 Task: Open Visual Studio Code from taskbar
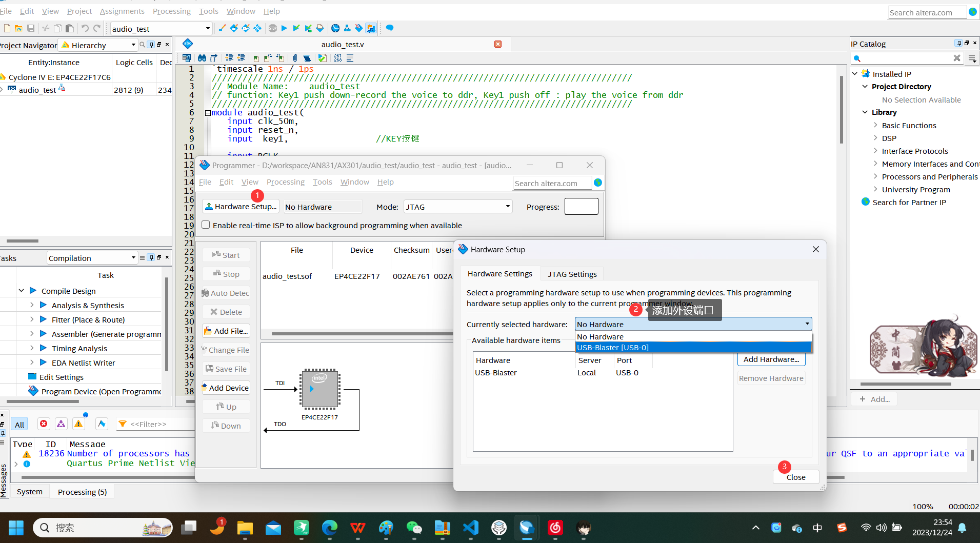[x=471, y=528]
